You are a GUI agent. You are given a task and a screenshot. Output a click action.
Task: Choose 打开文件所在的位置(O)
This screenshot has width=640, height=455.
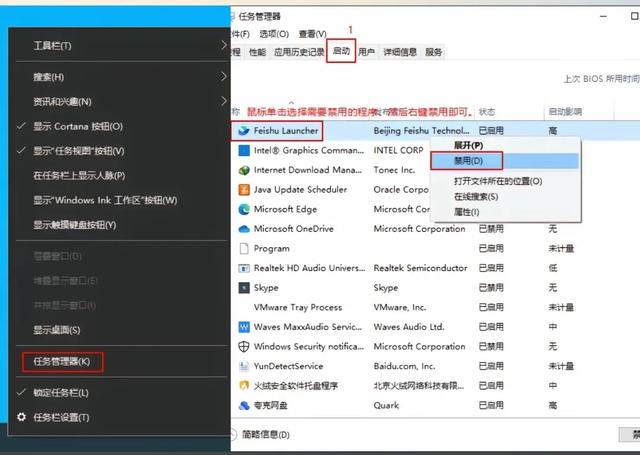tap(498, 181)
